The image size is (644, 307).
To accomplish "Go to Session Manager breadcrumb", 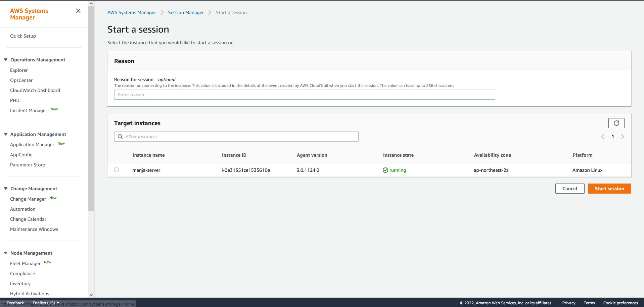I will (186, 12).
